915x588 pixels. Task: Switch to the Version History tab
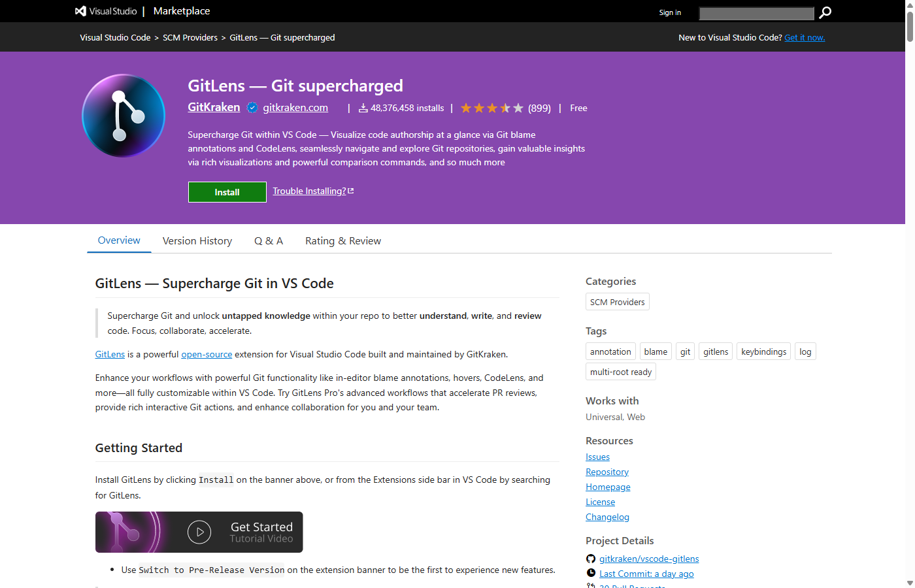pos(197,240)
